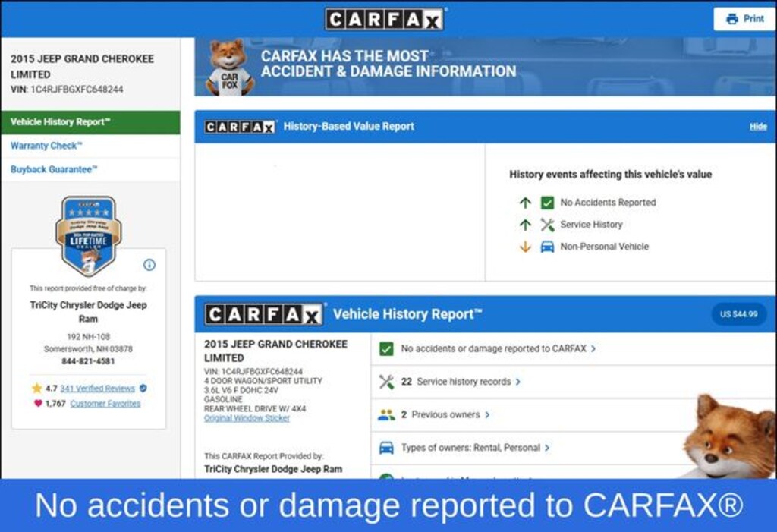Click the green up arrow beside No Accidents Reported

click(525, 203)
